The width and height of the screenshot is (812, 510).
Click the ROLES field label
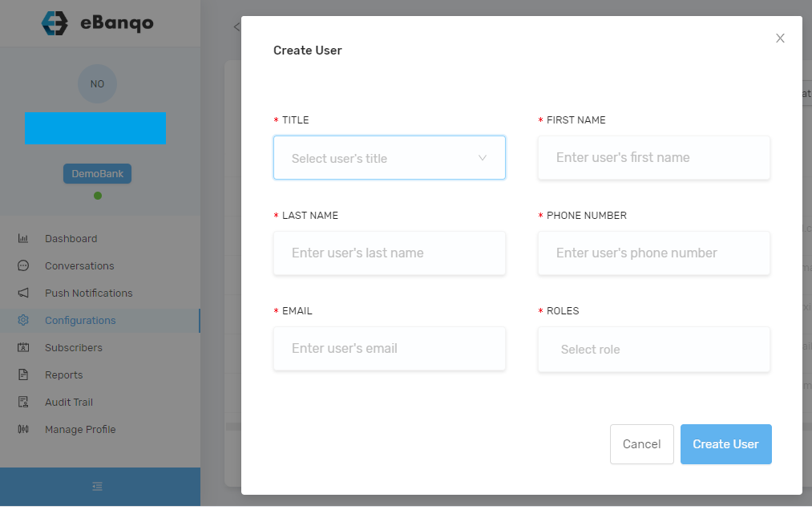point(563,311)
